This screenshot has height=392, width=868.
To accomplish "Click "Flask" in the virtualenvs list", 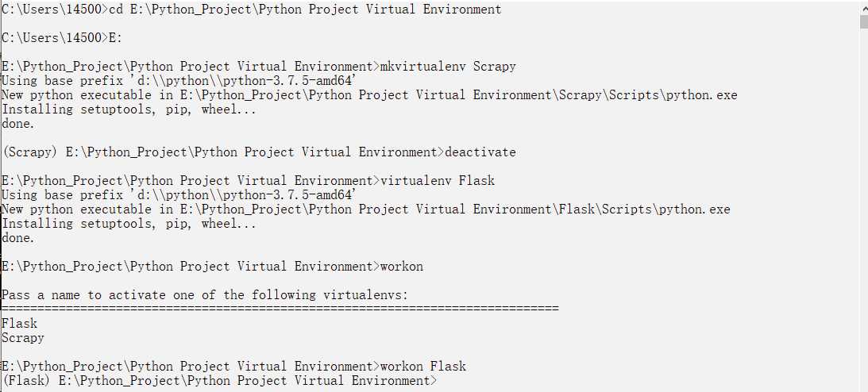I will tap(20, 324).
